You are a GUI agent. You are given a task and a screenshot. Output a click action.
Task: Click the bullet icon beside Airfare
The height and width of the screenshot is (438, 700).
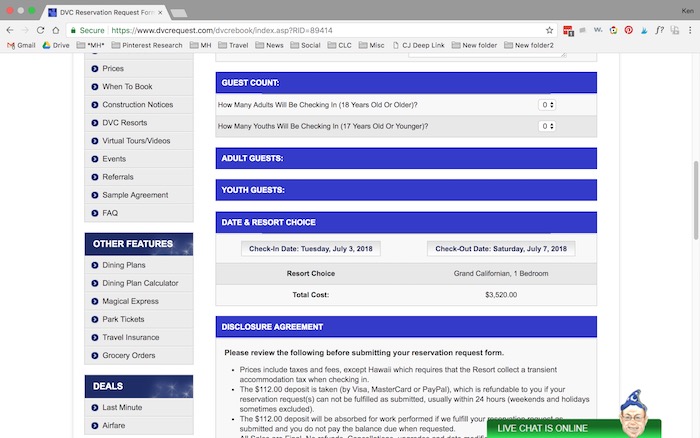95,426
